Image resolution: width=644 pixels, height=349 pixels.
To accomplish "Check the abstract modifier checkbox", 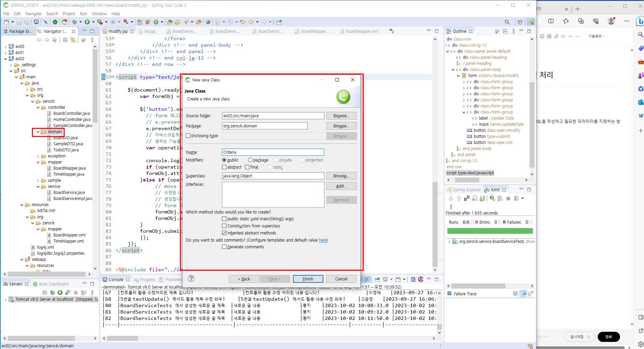I will (224, 167).
